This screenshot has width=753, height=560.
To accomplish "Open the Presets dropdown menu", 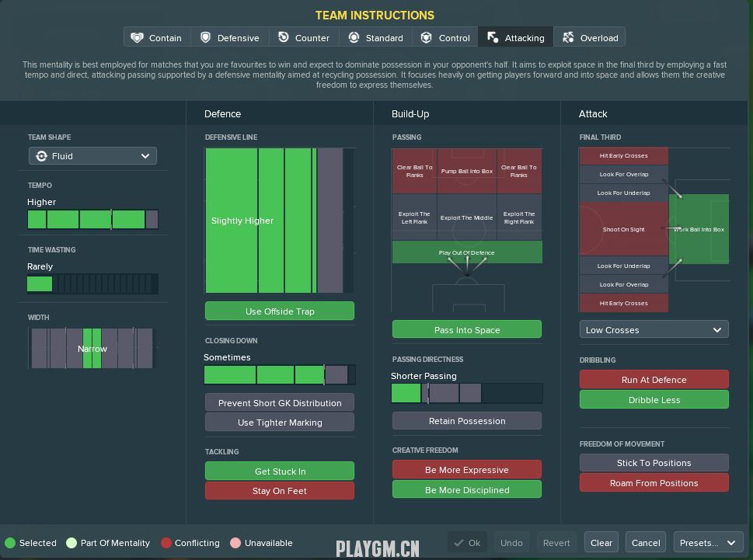I will [x=707, y=543].
